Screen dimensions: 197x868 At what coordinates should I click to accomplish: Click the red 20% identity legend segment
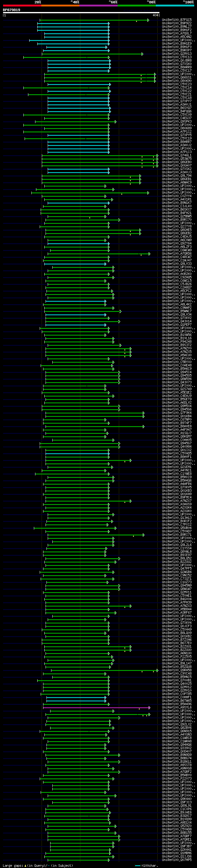tap(22, 6)
